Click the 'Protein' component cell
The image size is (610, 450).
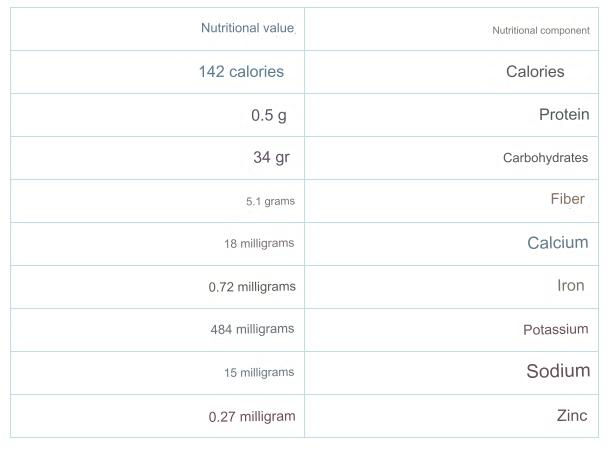coord(564,115)
